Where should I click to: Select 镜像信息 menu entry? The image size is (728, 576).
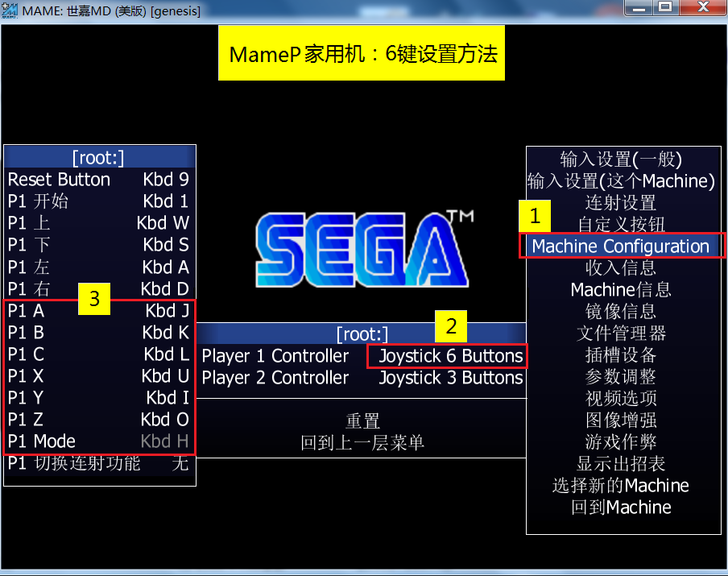coord(621,312)
